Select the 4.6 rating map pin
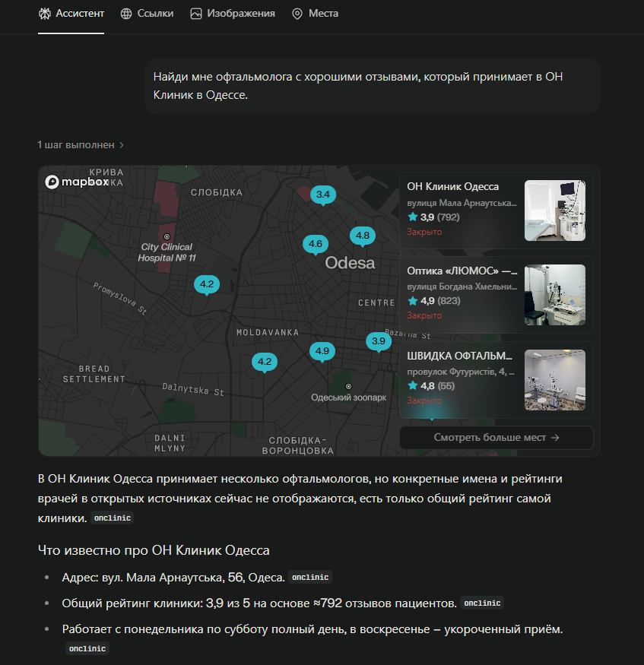This screenshot has width=644, height=665. click(x=315, y=244)
